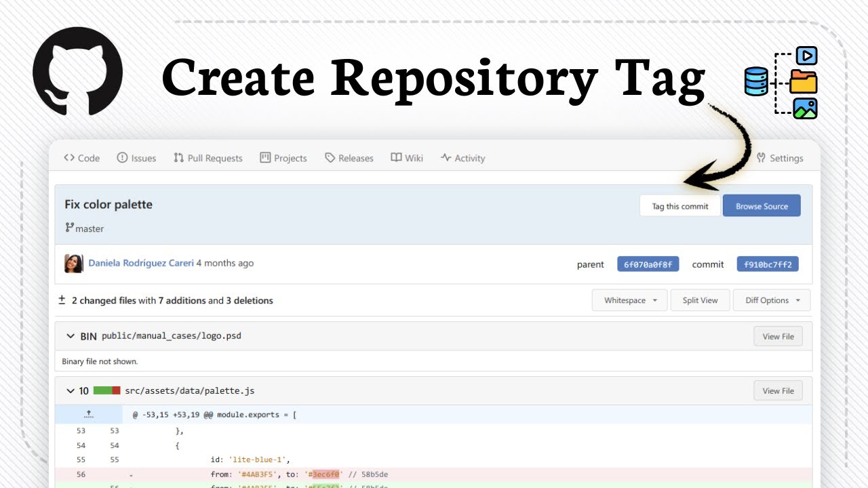The image size is (868, 488).
Task: Click the Pull Requests merge icon
Action: pos(179,158)
